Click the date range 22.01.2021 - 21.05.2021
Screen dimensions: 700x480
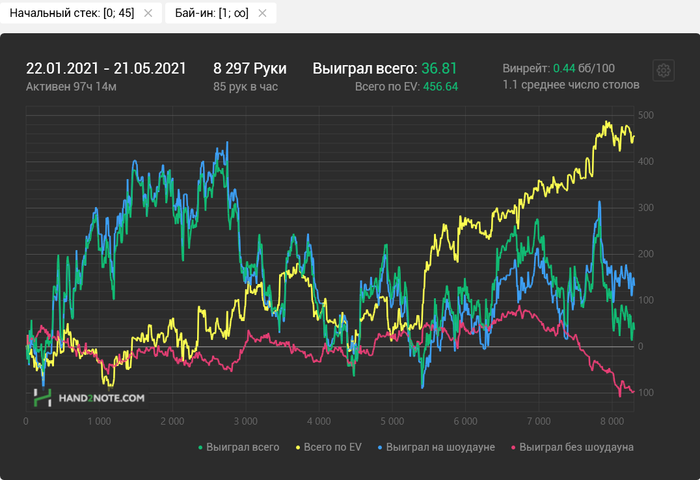point(106,68)
